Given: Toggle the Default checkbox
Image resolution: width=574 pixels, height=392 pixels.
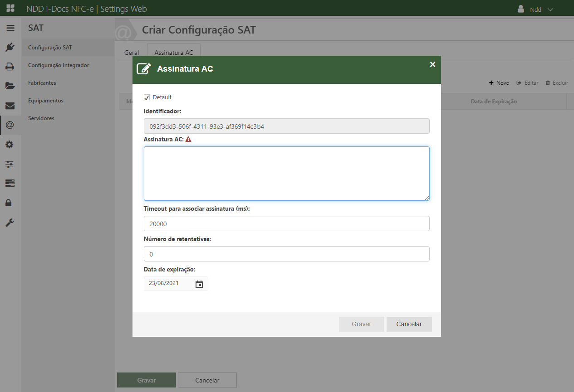Looking at the screenshot, I should [147, 97].
